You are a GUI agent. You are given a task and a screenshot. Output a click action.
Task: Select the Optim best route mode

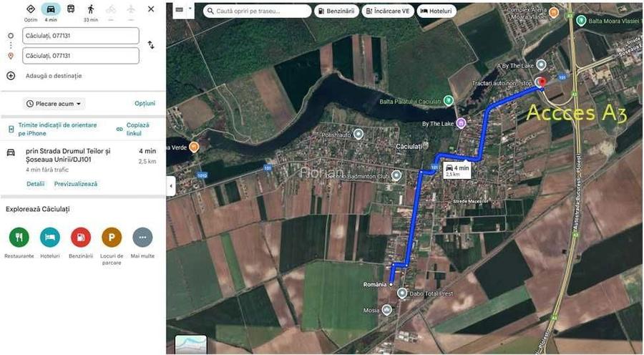(x=31, y=9)
